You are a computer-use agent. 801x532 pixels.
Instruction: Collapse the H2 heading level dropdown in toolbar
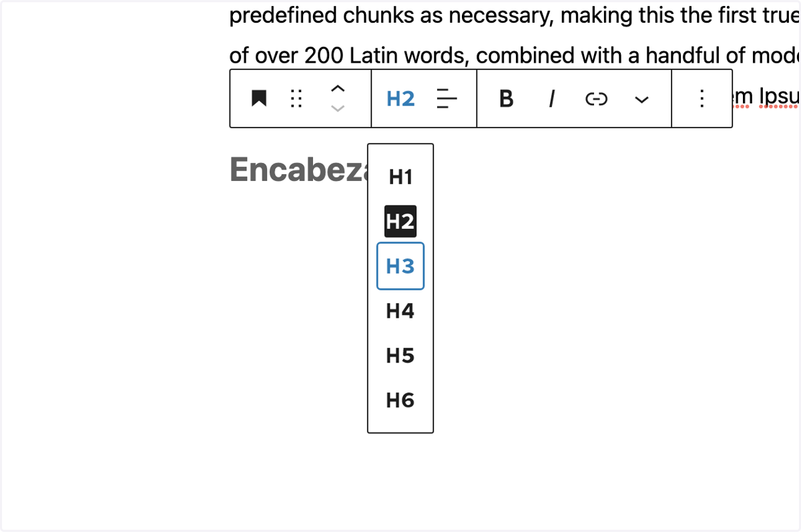pos(400,99)
